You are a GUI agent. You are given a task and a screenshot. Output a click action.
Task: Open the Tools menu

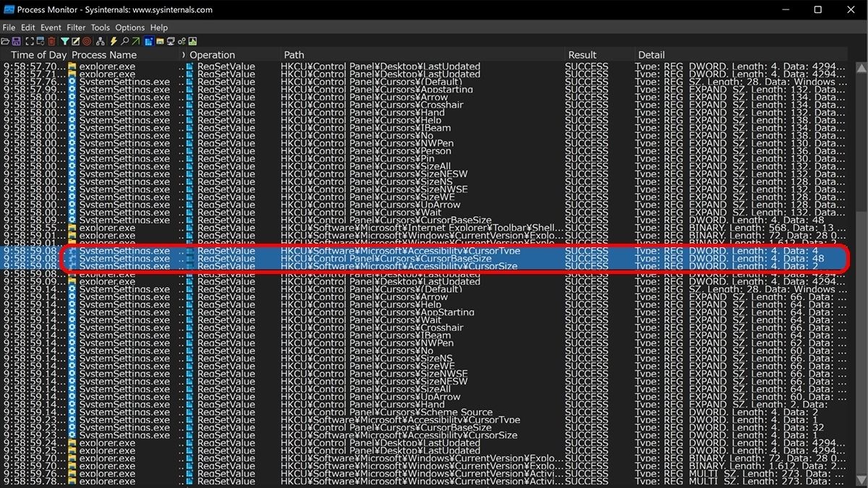(101, 27)
